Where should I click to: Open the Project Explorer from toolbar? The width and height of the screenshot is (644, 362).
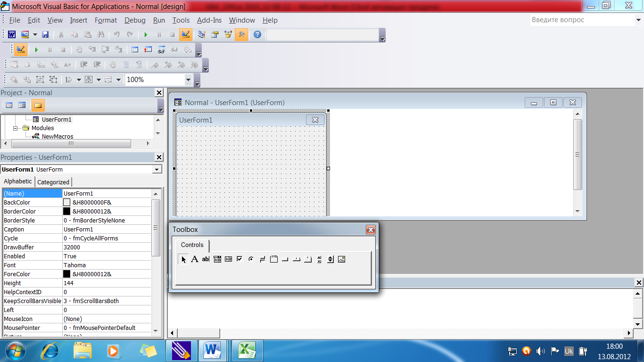tap(202, 34)
